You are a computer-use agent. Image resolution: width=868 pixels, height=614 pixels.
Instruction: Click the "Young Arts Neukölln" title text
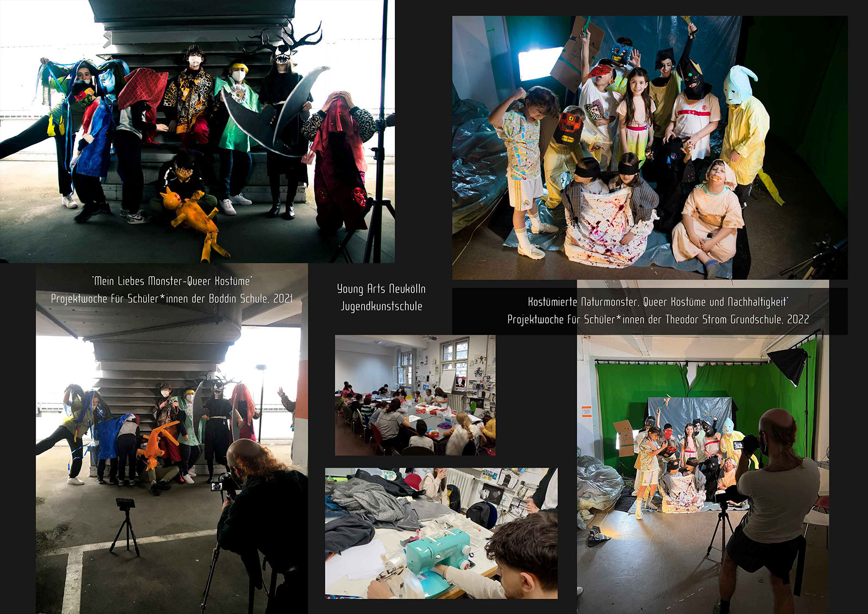381,289
